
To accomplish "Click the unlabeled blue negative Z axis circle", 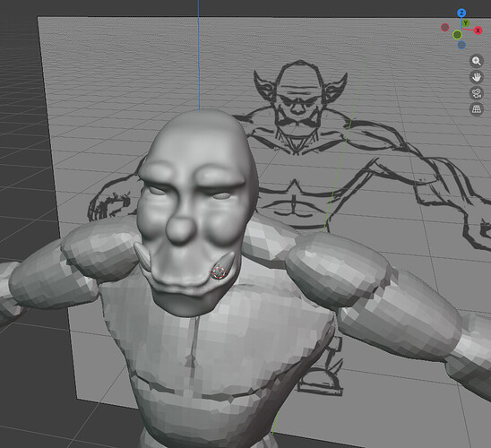I will (x=461, y=45).
